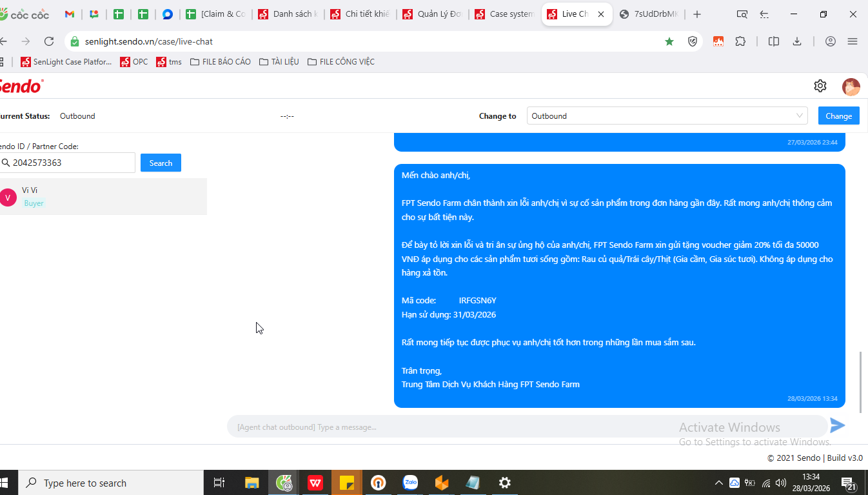Viewport: 868px width, 495px height.
Task: Open the Sendo settings gear icon
Action: click(x=820, y=86)
